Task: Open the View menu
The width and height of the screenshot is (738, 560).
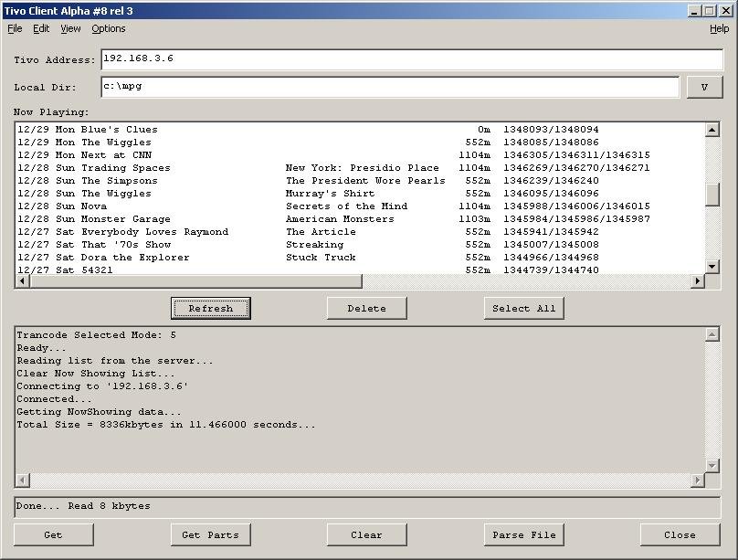Action: point(70,28)
